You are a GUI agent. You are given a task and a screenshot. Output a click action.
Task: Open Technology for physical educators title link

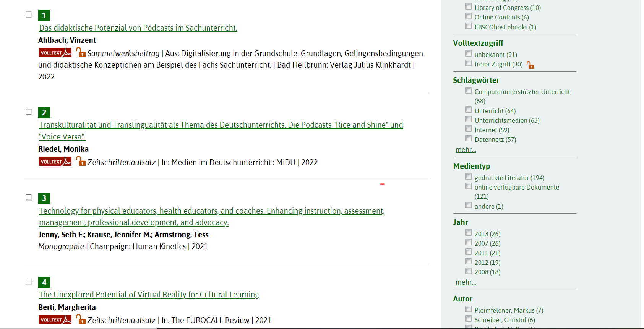[x=211, y=211]
